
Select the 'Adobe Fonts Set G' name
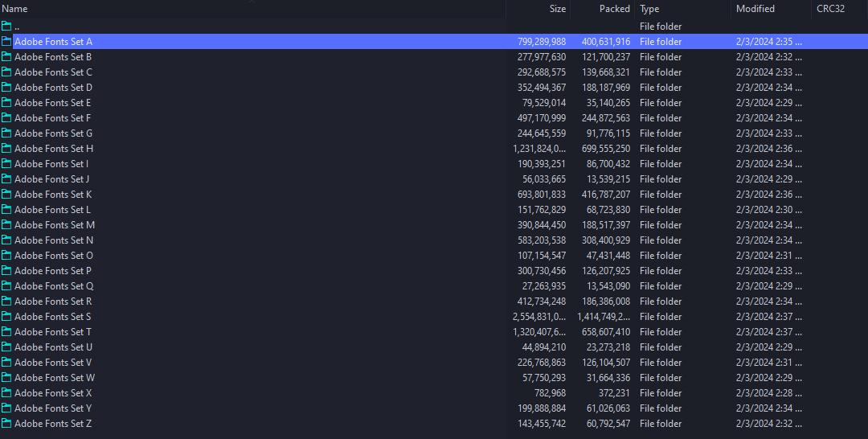click(x=53, y=133)
